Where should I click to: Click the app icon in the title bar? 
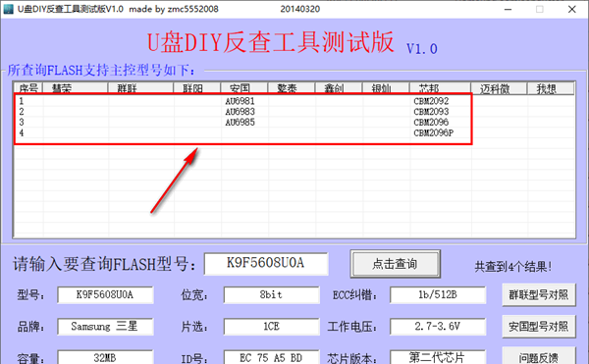pos(8,9)
